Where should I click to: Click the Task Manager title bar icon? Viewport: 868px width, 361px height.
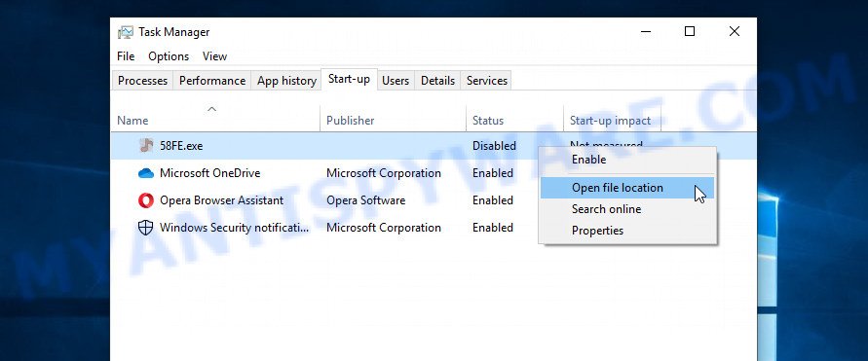click(126, 32)
